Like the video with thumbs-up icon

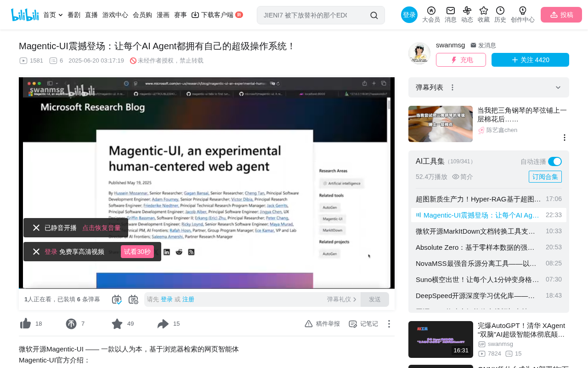[26, 324]
